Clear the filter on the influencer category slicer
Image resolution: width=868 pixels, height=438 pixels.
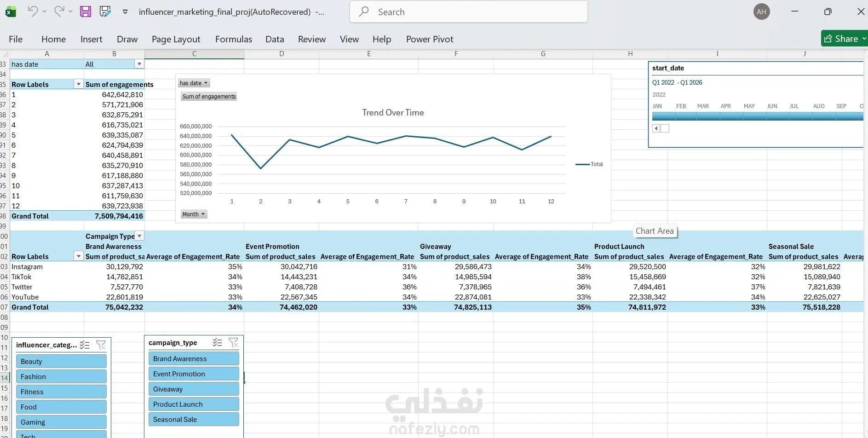point(101,345)
